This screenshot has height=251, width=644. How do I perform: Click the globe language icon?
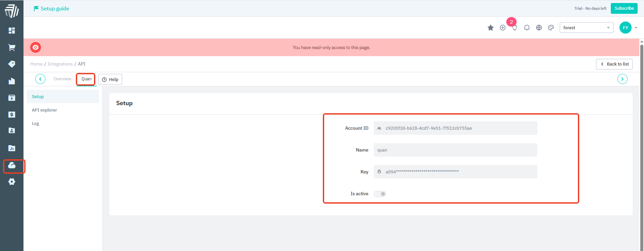click(539, 28)
